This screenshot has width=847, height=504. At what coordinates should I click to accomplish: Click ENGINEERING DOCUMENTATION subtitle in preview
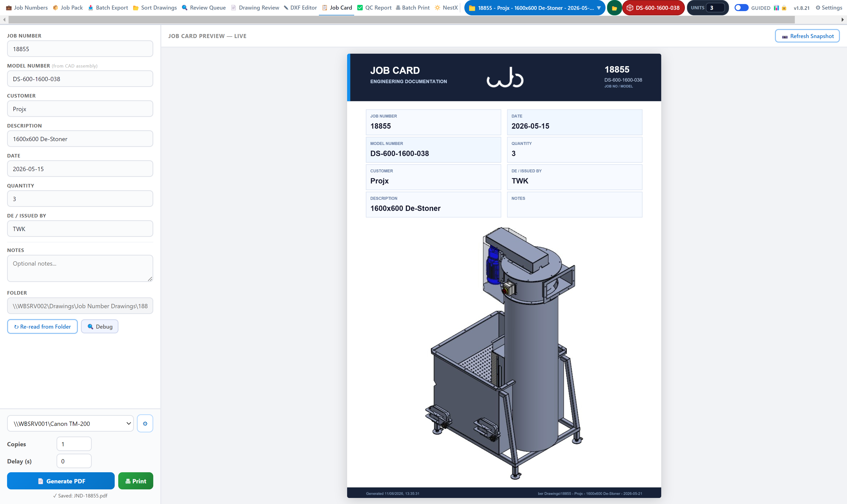pos(408,81)
